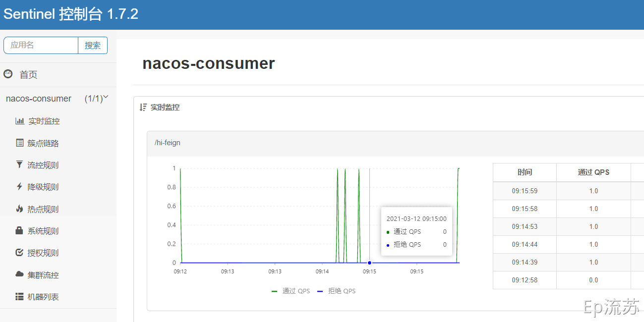This screenshot has width=644, height=322.
Task: Click the (1/1) instance count
Action: click(x=94, y=99)
